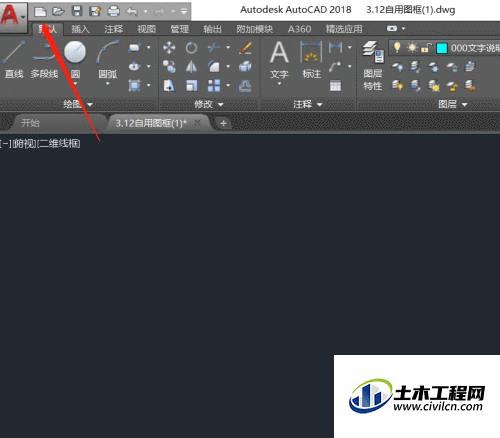500x438 pixels.
Task: Switch to the A360 ribbon tab
Action: tap(299, 29)
